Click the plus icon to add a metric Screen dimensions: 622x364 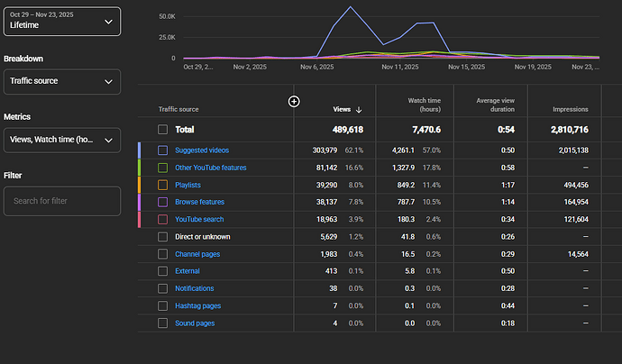(x=294, y=101)
